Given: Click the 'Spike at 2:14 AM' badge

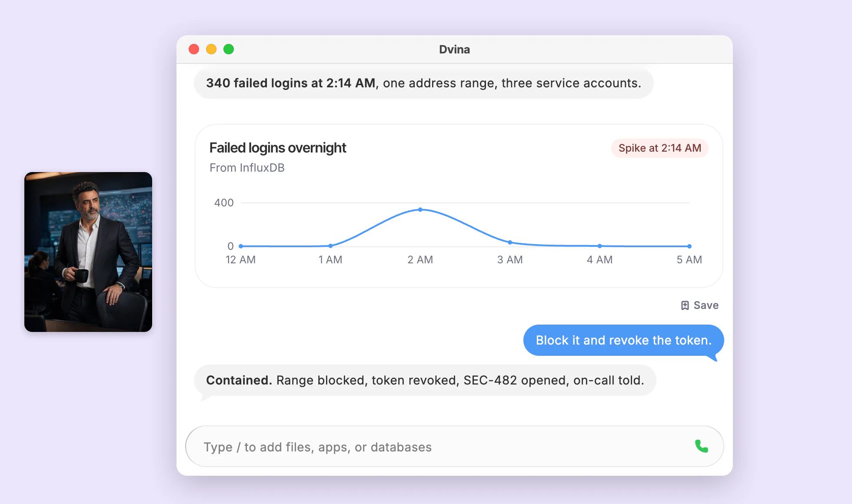Looking at the screenshot, I should (x=660, y=148).
